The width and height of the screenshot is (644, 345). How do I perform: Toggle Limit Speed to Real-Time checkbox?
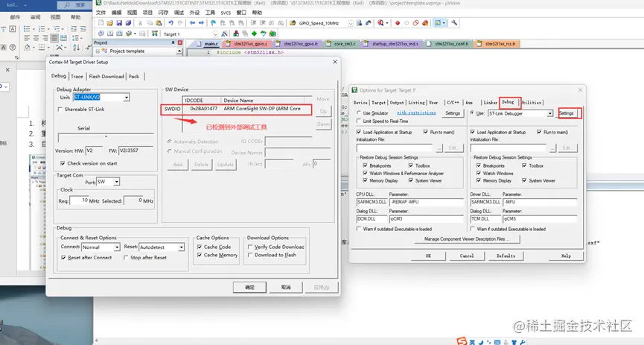pos(359,121)
